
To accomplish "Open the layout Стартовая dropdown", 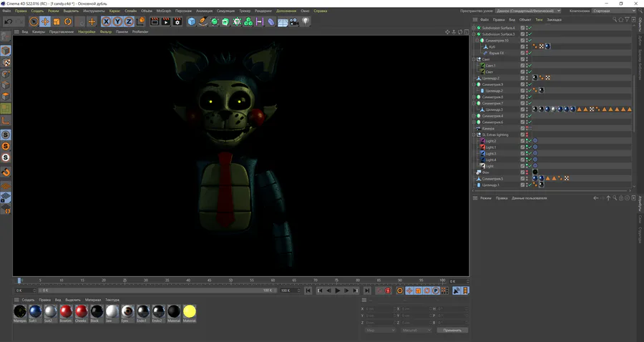I will [x=614, y=11].
